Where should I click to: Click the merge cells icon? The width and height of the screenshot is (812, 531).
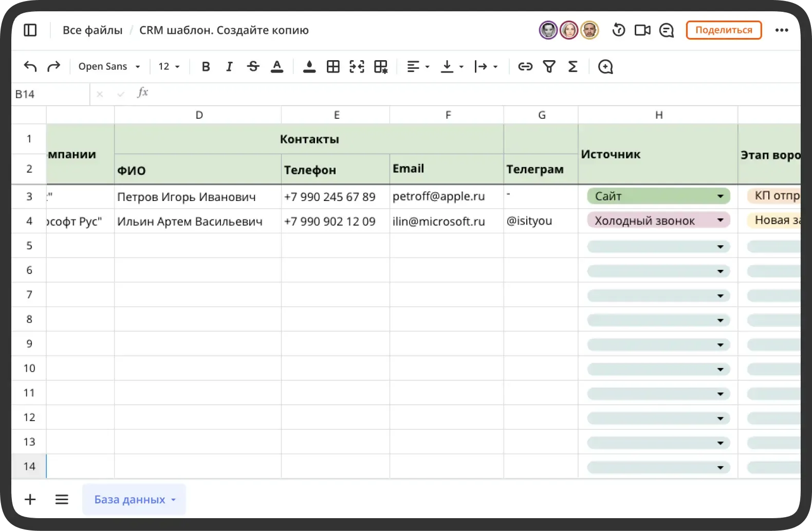(357, 66)
